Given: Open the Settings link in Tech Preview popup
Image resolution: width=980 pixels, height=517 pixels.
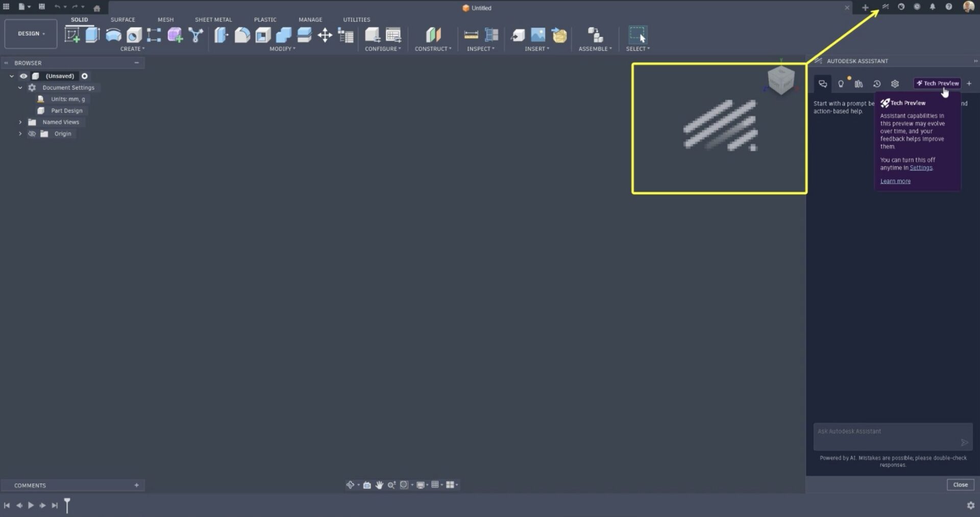Looking at the screenshot, I should coord(921,168).
